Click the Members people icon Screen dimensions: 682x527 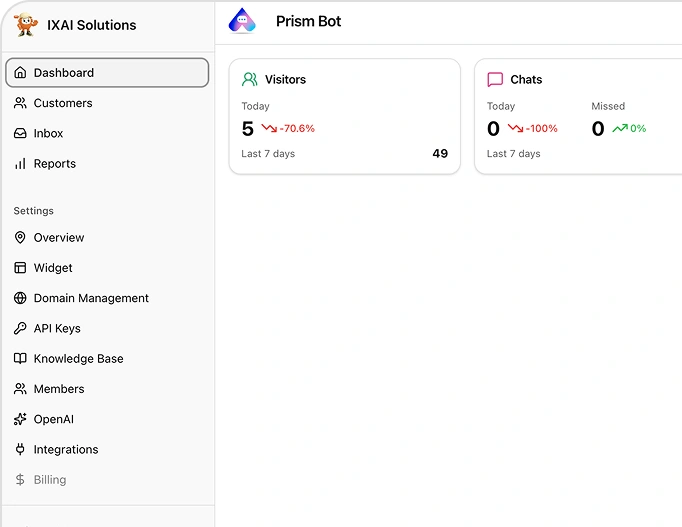click(20, 389)
